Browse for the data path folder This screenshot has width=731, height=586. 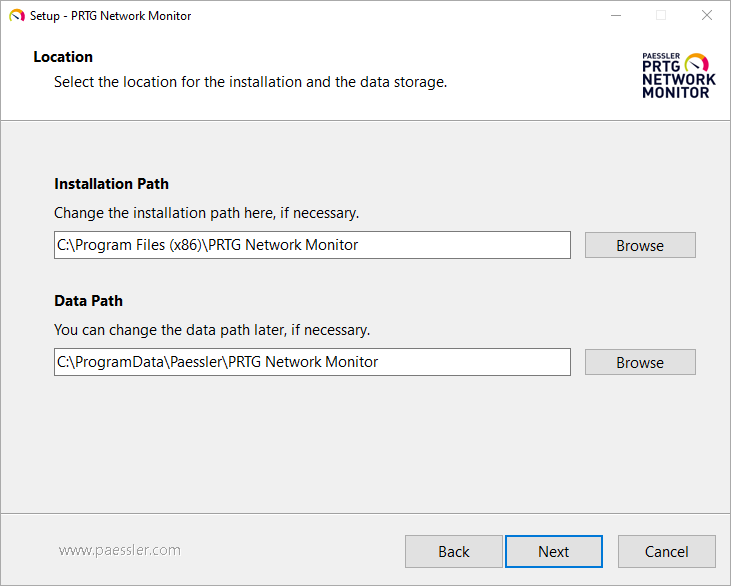(640, 362)
